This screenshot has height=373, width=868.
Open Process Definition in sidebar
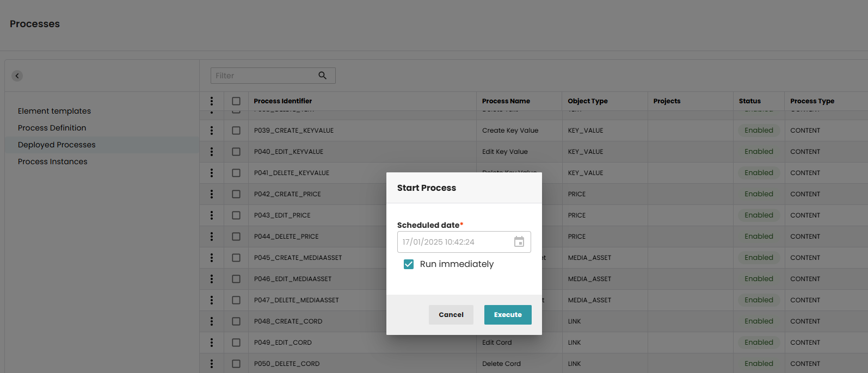[52, 128]
